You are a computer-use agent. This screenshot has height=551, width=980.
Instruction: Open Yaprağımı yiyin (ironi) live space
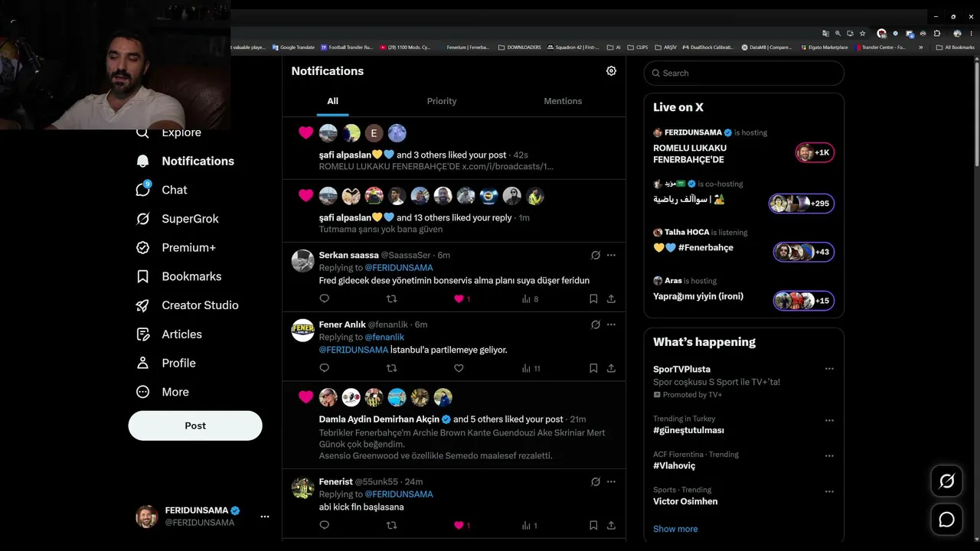click(x=743, y=293)
